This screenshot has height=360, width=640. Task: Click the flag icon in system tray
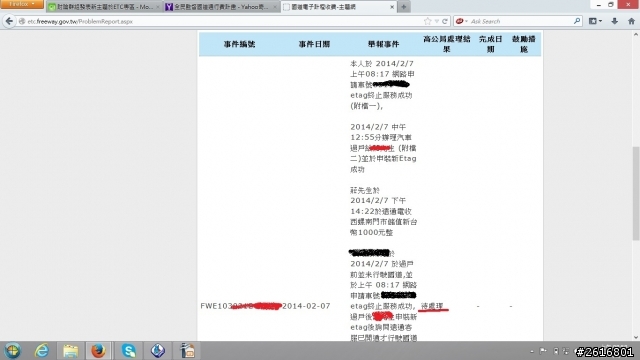(543, 351)
